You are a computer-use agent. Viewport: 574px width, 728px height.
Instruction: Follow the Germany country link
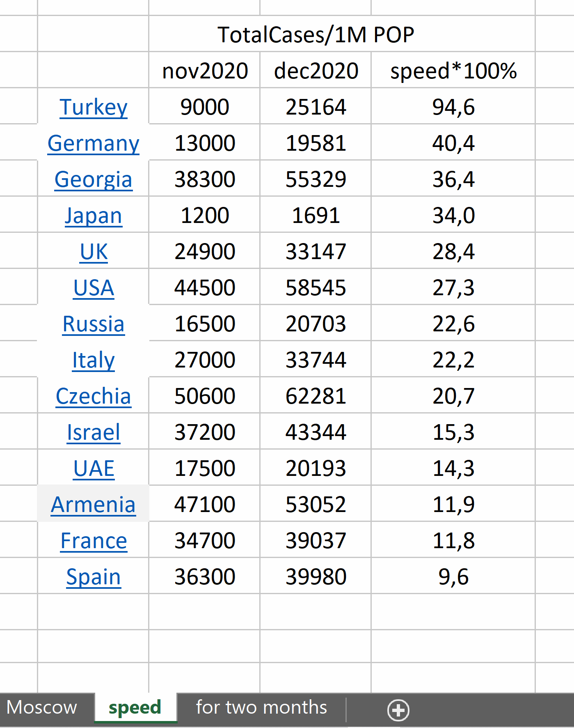click(94, 143)
